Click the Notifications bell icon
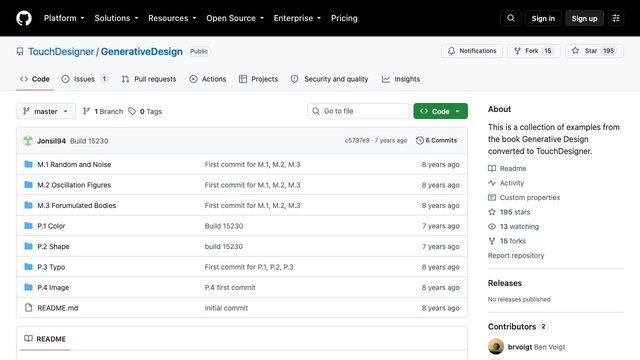 [x=451, y=51]
